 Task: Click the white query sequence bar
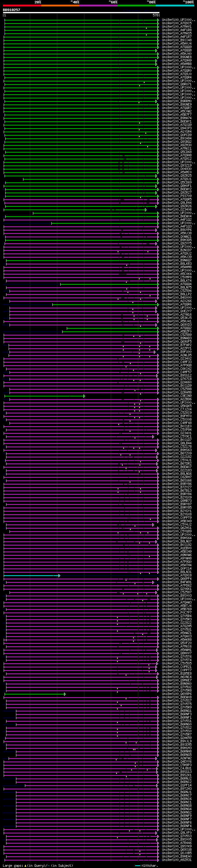[x=81, y=13]
